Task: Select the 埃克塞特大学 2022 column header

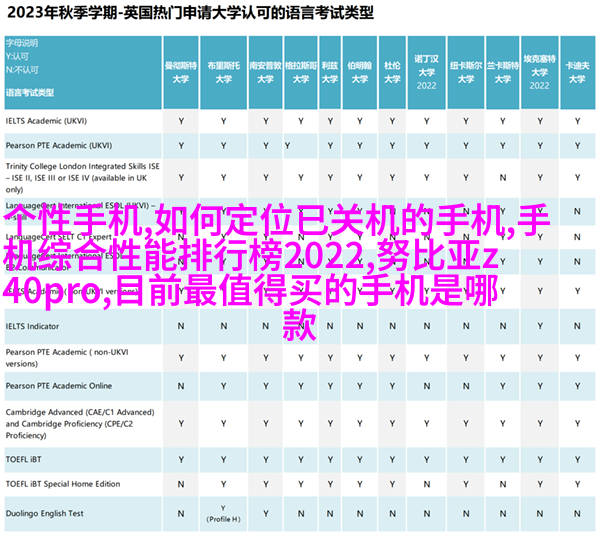Action: pyautogui.click(x=540, y=73)
